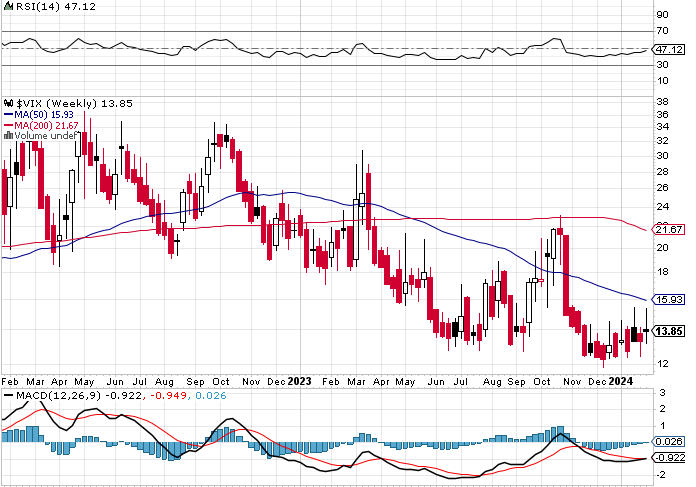This screenshot has height=487, width=696.
Task: Select the MA(50) blue line legend marker
Action: (7, 114)
